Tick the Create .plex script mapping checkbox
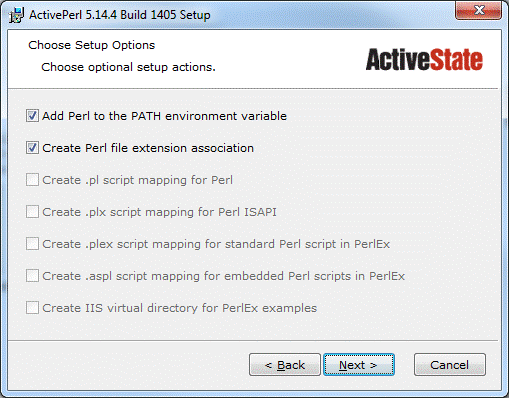Viewport: 509px width, 398px height. 32,244
